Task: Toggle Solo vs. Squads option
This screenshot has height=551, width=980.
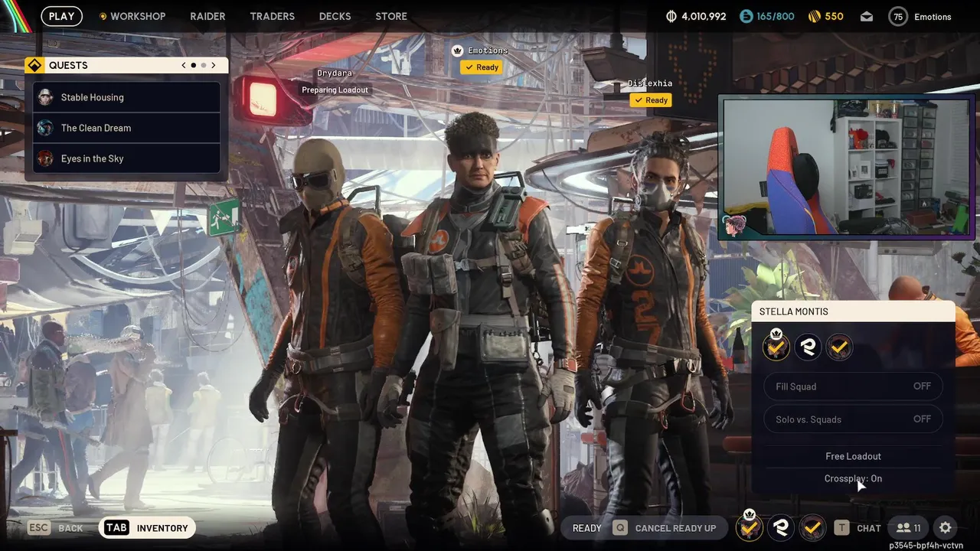Action: (x=853, y=419)
